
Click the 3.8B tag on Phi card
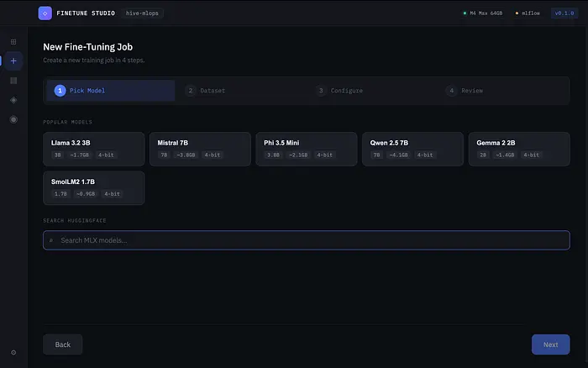click(x=273, y=155)
